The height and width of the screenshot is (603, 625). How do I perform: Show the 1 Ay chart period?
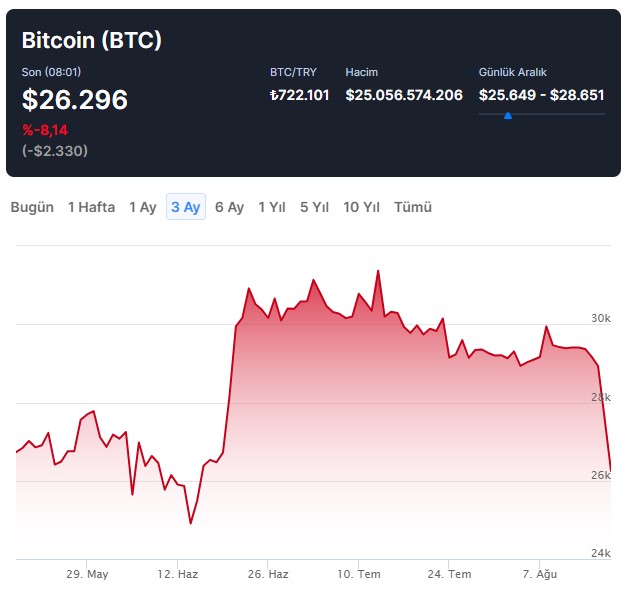(142, 207)
